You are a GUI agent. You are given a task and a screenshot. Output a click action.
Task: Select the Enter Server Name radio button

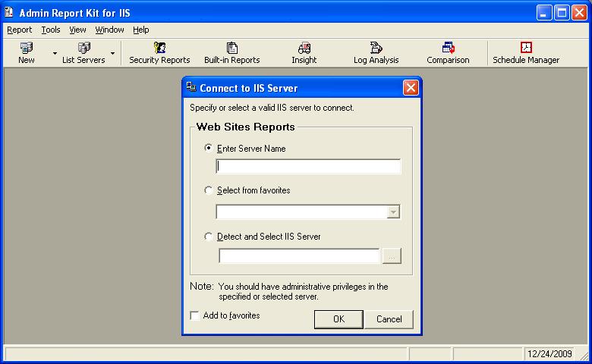208,148
